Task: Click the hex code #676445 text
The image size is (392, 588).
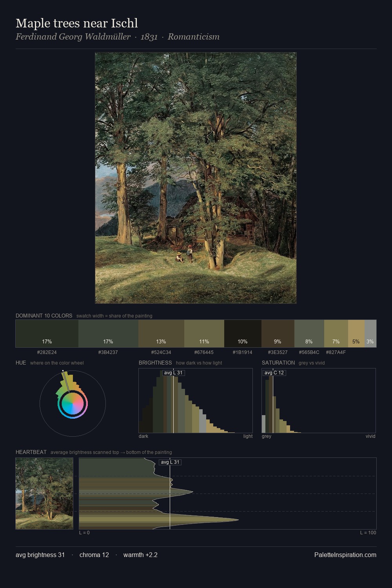Action: point(204,352)
